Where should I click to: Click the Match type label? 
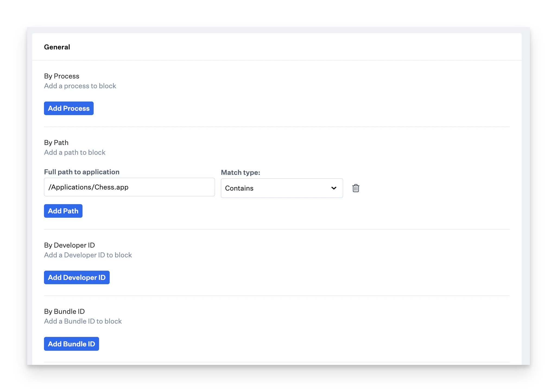(x=240, y=172)
